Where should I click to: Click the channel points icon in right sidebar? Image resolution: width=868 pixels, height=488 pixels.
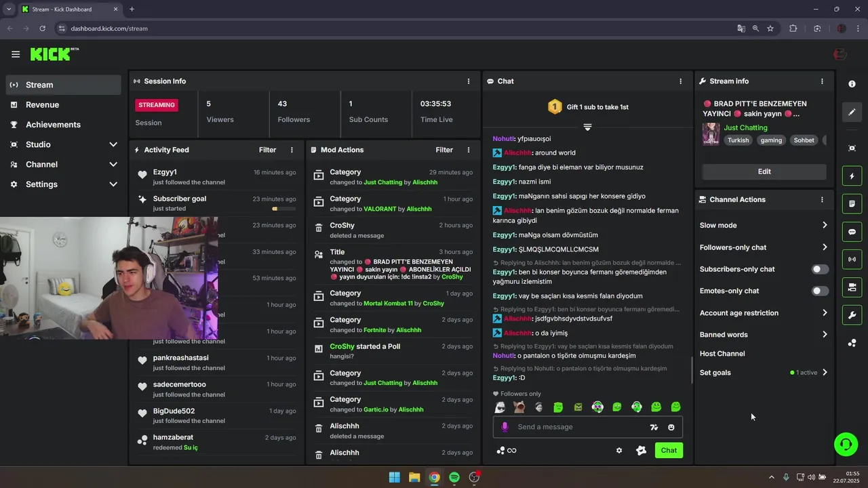click(852, 343)
